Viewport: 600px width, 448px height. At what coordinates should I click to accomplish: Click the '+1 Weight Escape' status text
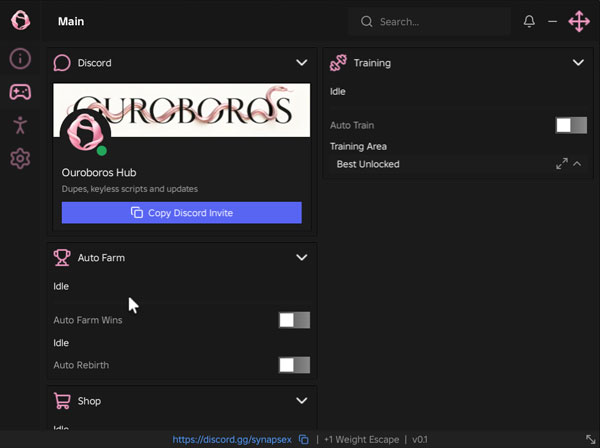coord(361,440)
